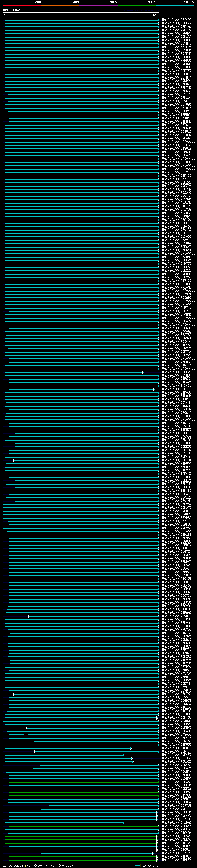Screen dimensions: 197x868
Task: Select the UniRef100_C4Y3Q7 label
Action: click(176, 795)
